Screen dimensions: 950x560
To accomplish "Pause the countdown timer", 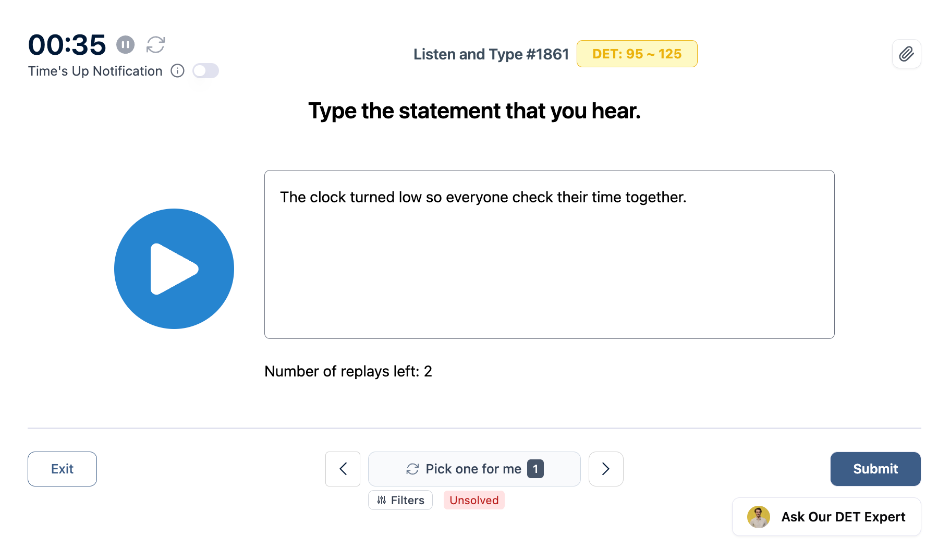I will (x=125, y=45).
